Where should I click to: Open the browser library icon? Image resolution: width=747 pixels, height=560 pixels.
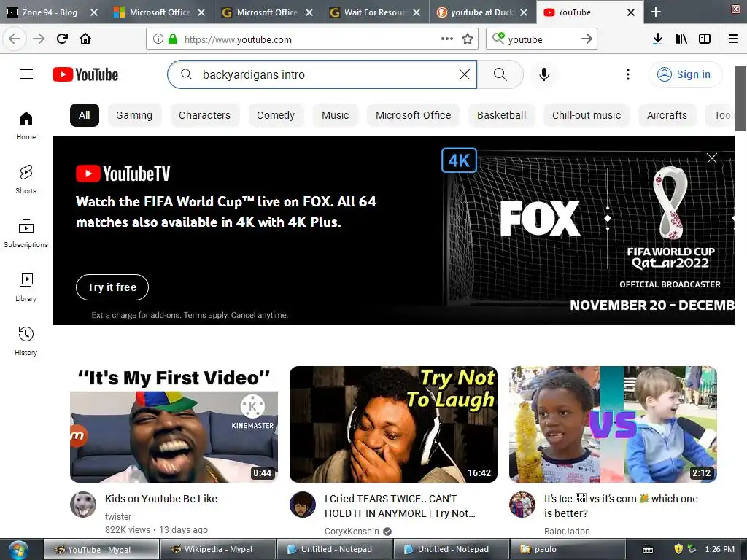681,39
